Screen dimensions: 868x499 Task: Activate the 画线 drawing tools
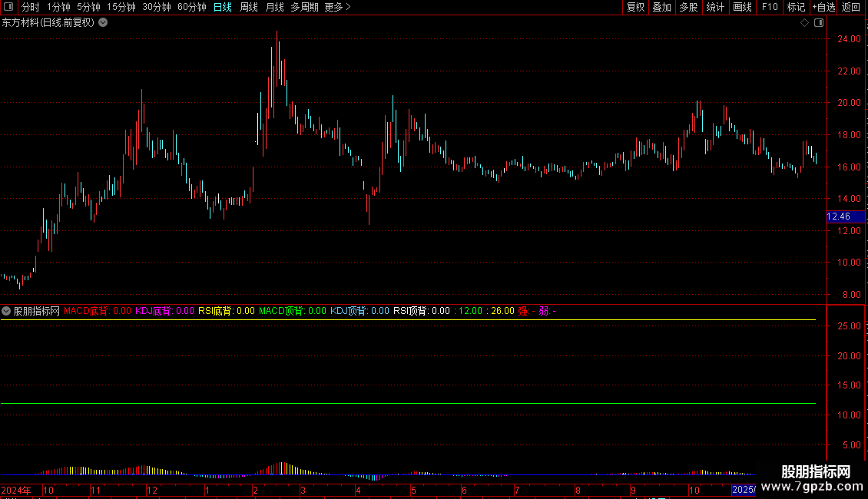[742, 7]
